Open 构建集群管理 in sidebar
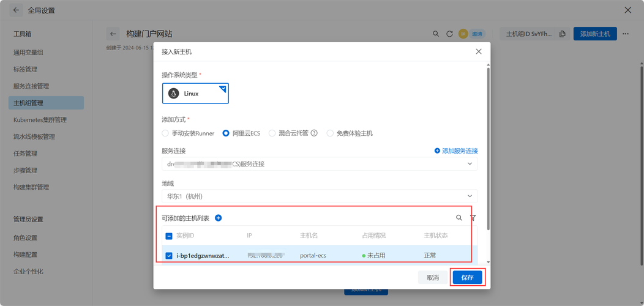The height and width of the screenshot is (306, 644). point(31,187)
